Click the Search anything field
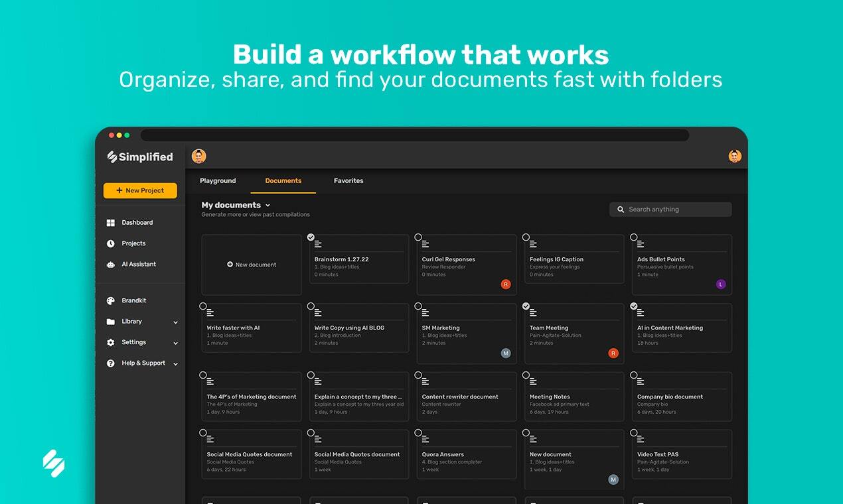 670,210
